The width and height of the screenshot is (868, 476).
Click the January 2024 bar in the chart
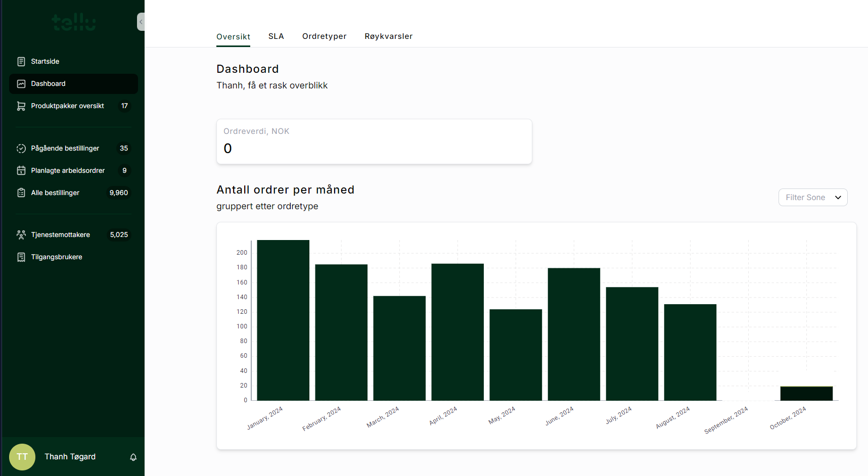[283, 320]
